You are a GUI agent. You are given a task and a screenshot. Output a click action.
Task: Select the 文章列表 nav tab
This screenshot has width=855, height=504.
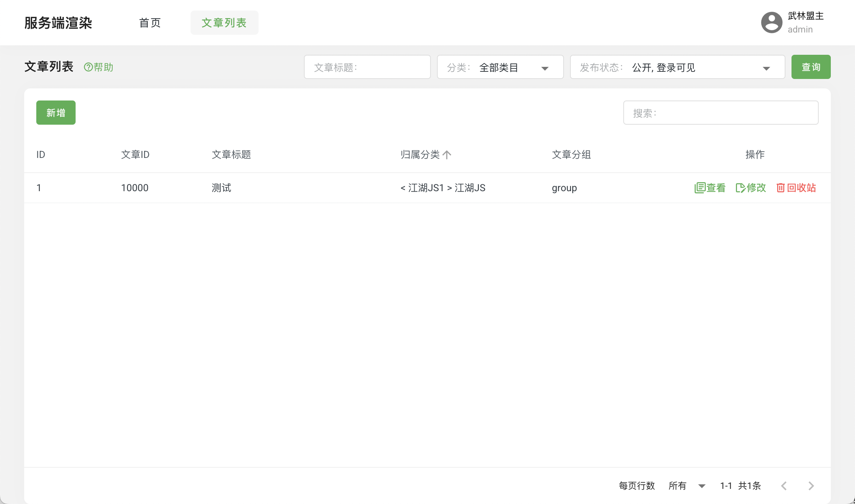(x=224, y=23)
